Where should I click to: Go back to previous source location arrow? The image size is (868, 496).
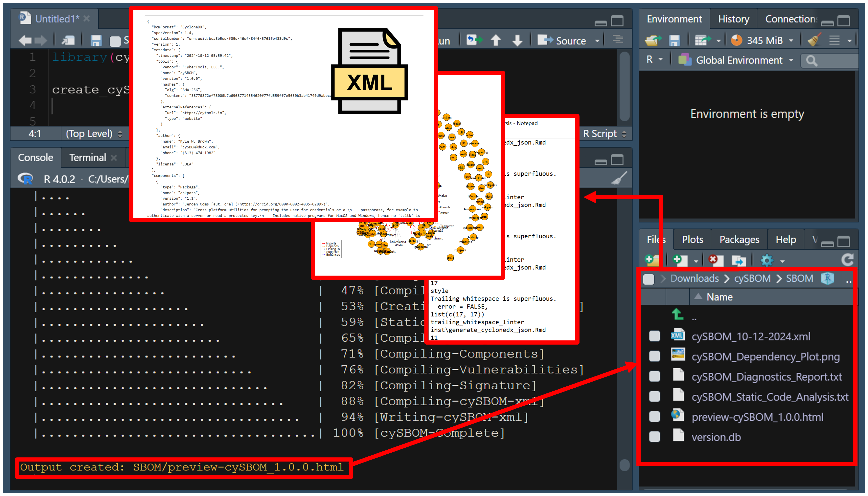(25, 41)
